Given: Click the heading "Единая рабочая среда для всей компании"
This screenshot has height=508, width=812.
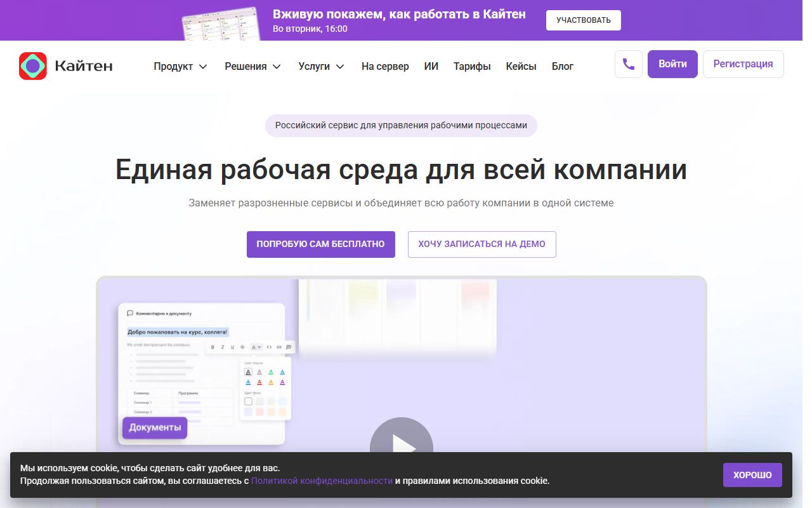Looking at the screenshot, I should pos(401,170).
